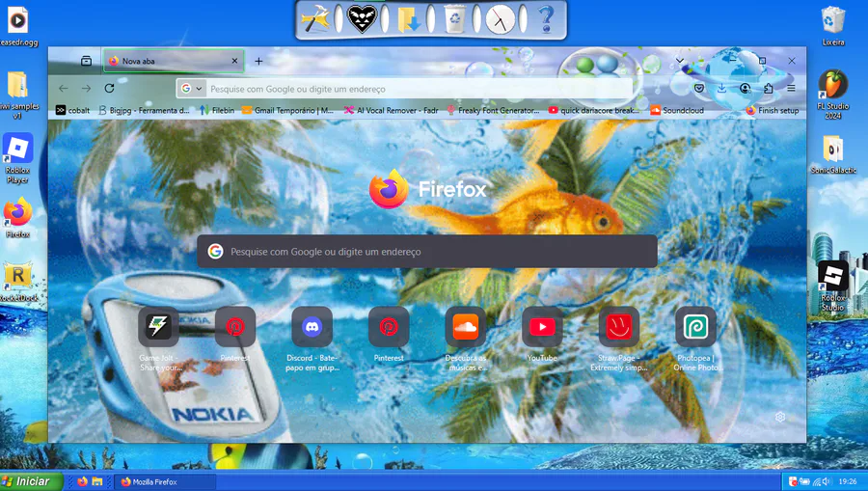The width and height of the screenshot is (868, 491).
Task: Click the central Google search box
Action: coord(427,252)
